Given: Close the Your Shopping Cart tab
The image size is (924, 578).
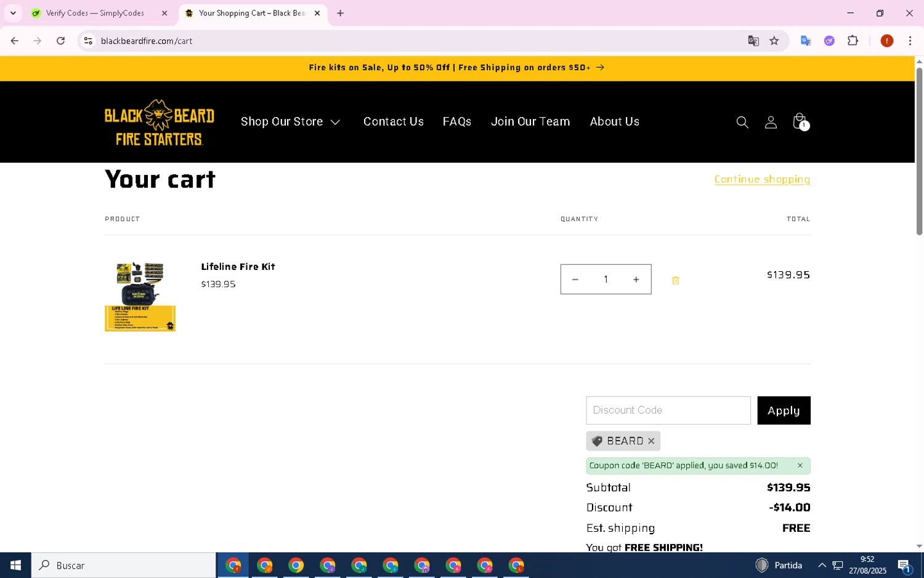Looking at the screenshot, I should coord(317,13).
